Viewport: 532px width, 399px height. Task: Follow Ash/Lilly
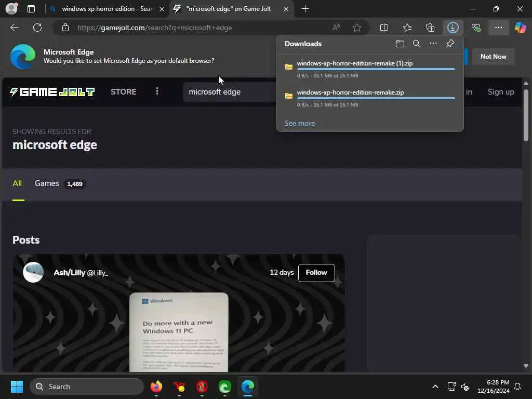click(x=316, y=272)
